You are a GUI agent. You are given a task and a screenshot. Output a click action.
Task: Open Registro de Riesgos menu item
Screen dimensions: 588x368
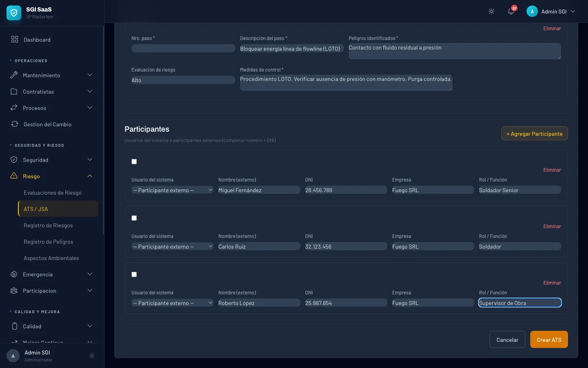pyautogui.click(x=48, y=225)
